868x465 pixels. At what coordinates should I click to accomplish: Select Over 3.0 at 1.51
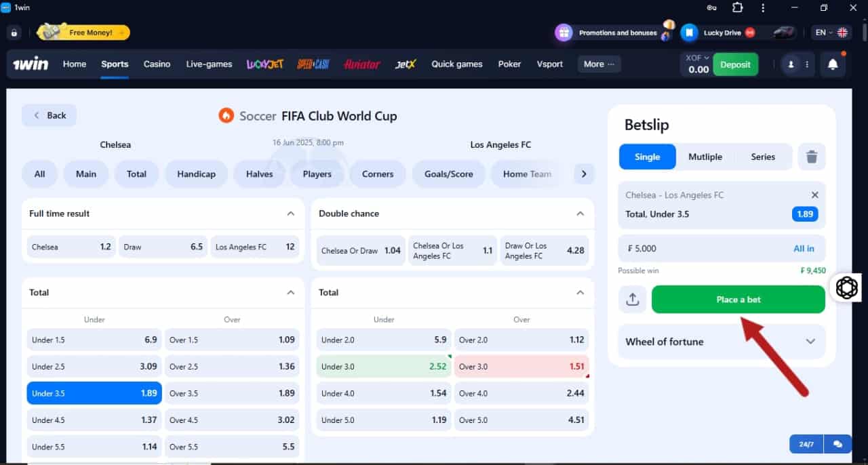(x=521, y=367)
